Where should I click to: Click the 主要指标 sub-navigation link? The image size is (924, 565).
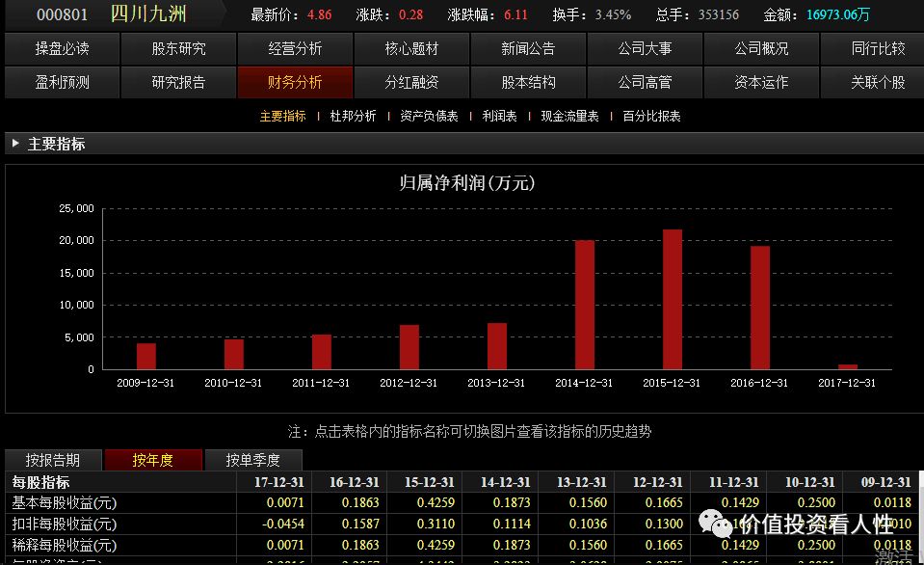[283, 117]
